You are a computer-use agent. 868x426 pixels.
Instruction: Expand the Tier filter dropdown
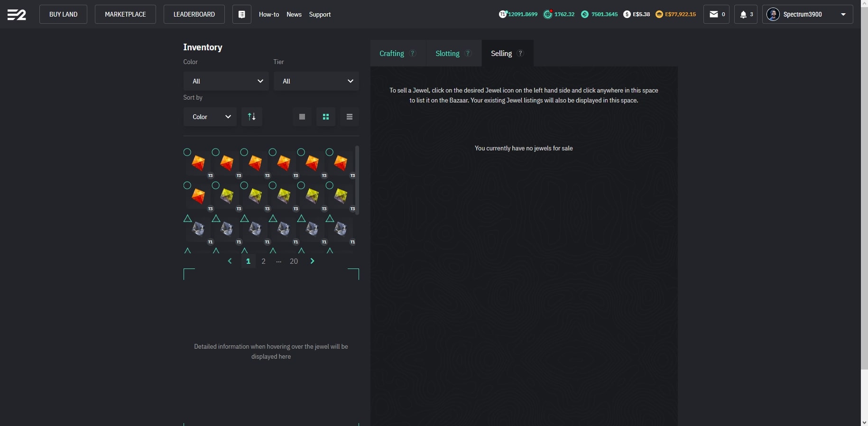pyautogui.click(x=316, y=81)
